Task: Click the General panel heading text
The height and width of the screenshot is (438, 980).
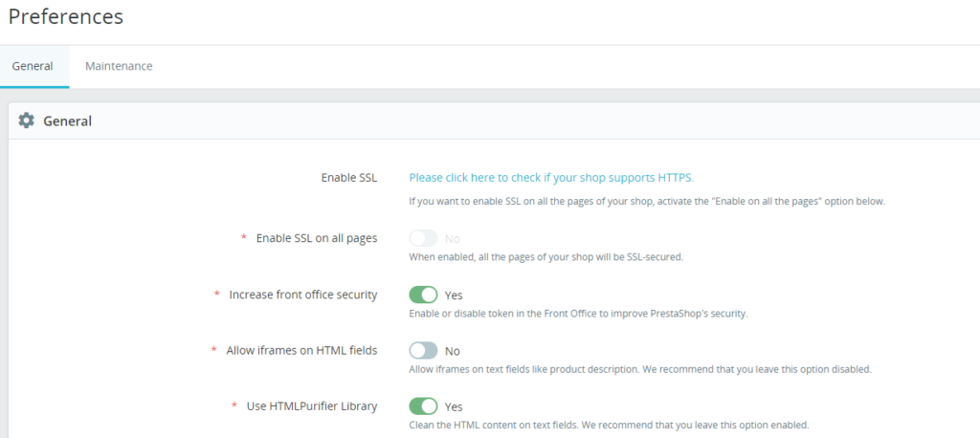Action: pos(68,121)
